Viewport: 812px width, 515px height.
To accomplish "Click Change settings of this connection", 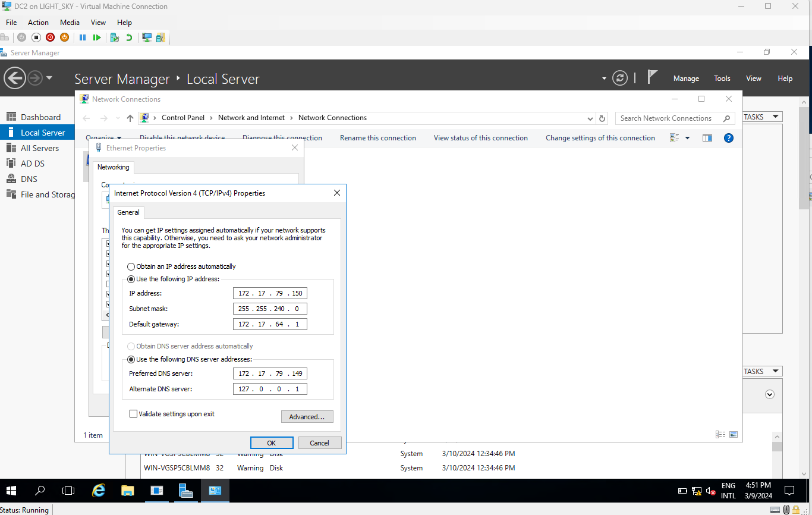I will click(x=600, y=138).
